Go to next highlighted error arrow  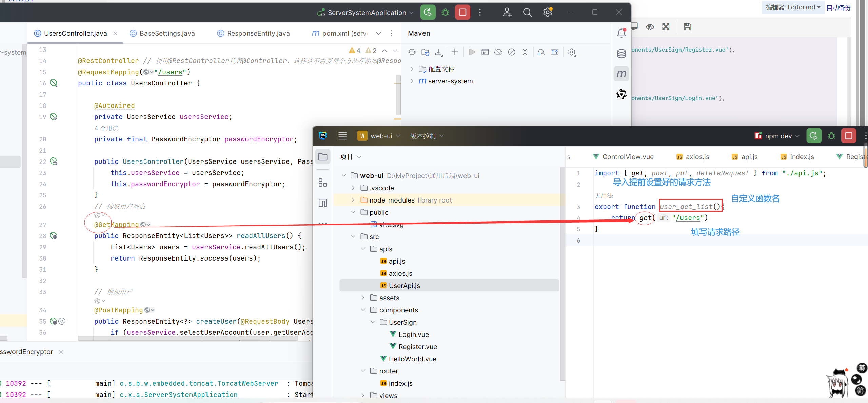(395, 51)
